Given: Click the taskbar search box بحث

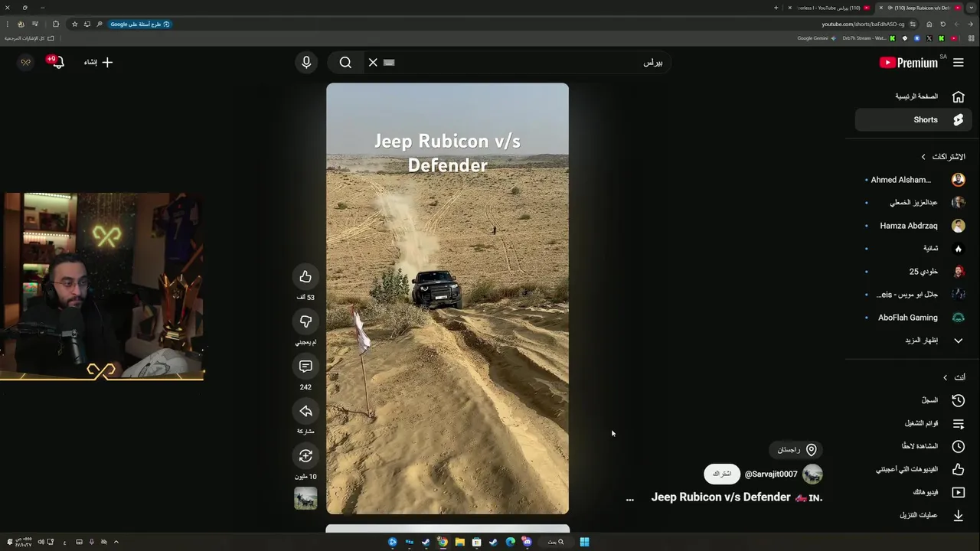Looking at the screenshot, I should coord(556,542).
